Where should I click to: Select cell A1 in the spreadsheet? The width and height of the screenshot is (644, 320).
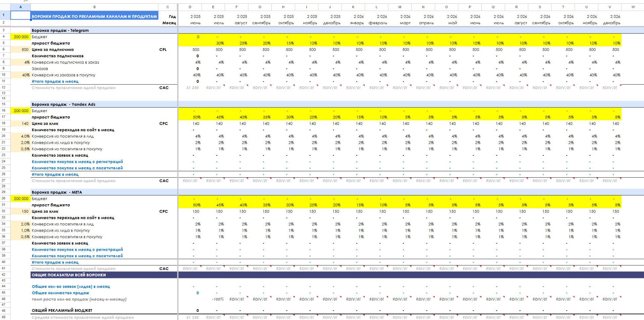pos(20,15)
